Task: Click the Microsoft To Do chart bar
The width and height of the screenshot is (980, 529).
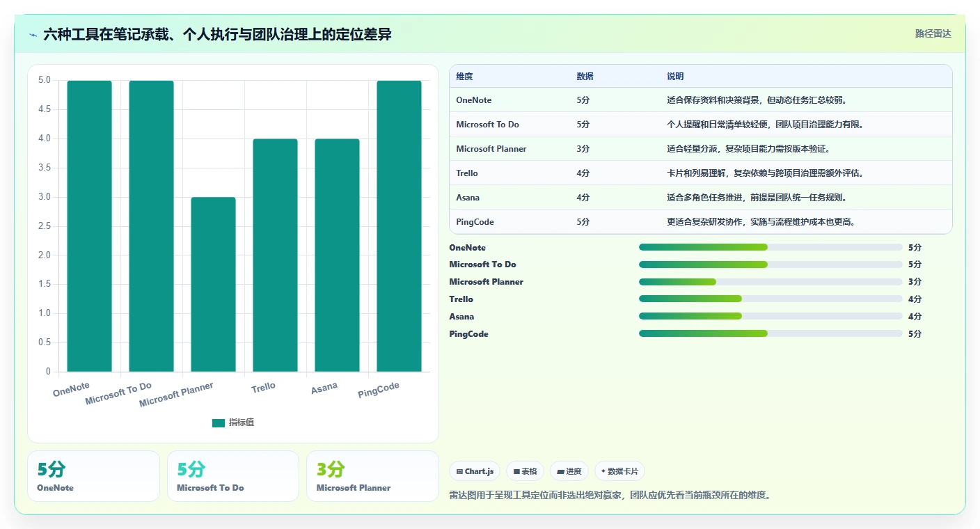Action: point(152,226)
